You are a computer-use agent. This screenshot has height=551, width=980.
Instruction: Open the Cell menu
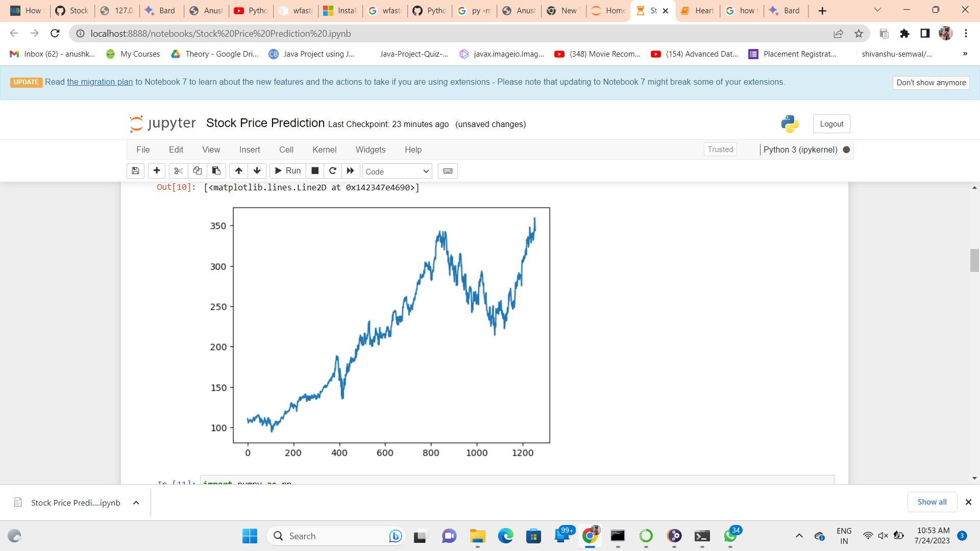pyautogui.click(x=286, y=149)
